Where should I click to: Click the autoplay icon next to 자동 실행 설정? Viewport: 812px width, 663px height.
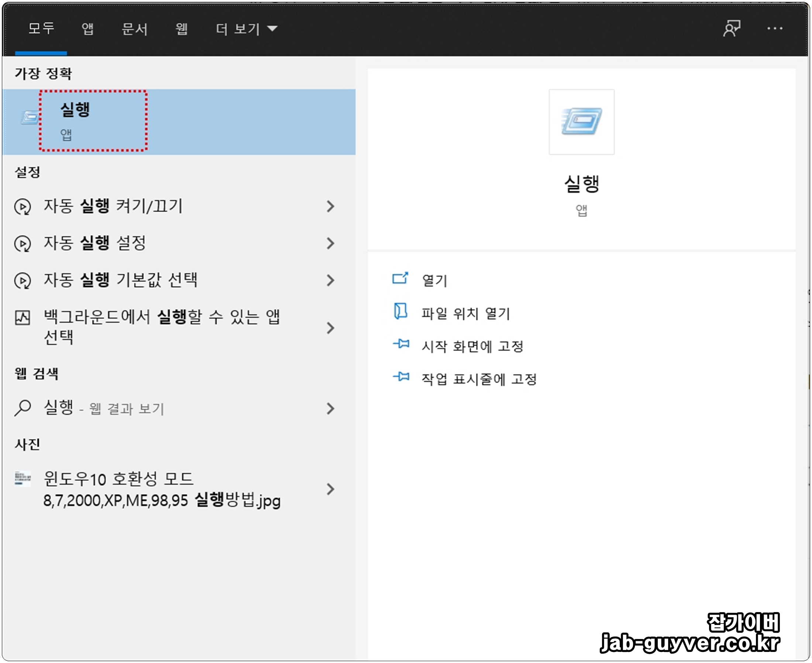(23, 243)
